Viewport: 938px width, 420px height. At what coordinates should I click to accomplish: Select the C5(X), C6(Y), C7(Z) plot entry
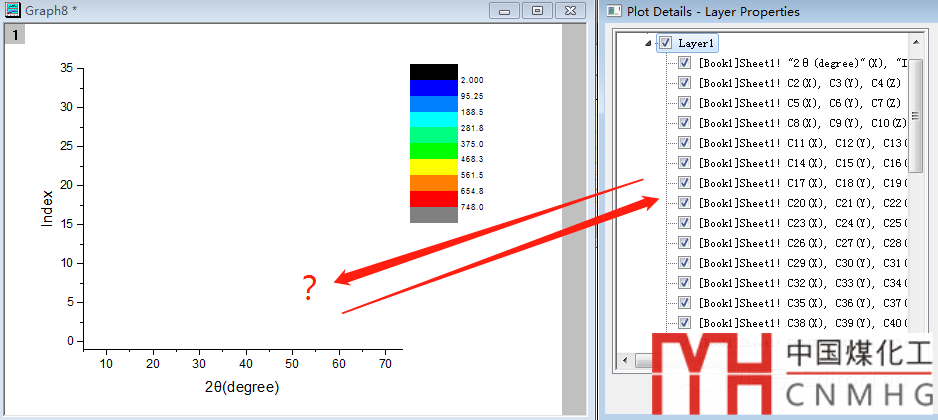coord(800,103)
